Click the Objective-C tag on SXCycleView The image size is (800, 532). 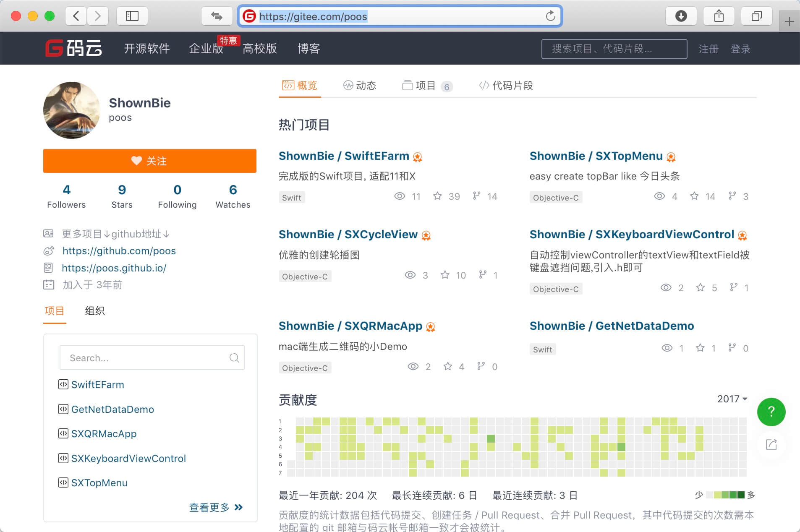305,276
